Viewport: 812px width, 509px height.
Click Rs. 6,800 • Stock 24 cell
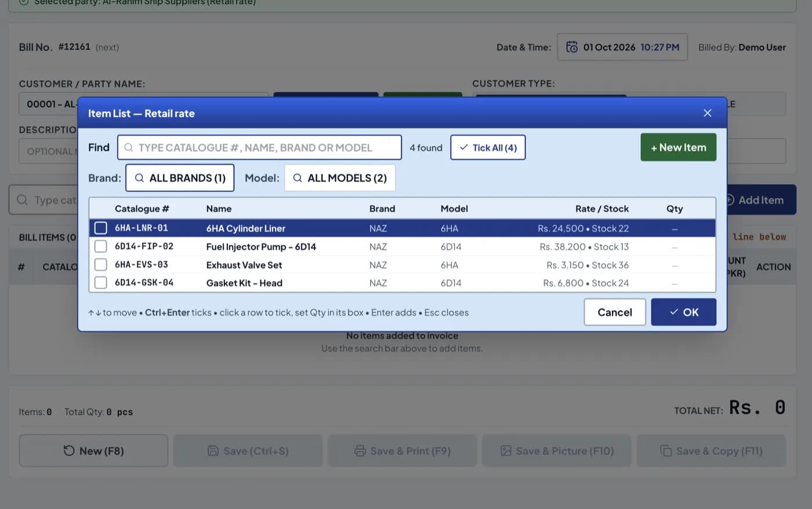586,283
